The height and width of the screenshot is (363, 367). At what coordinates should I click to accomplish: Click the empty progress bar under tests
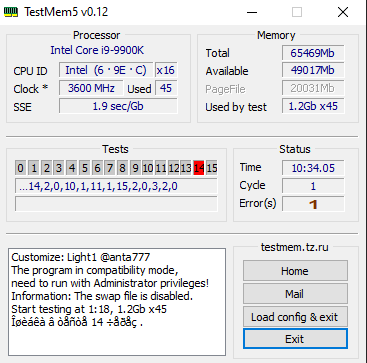click(x=116, y=204)
